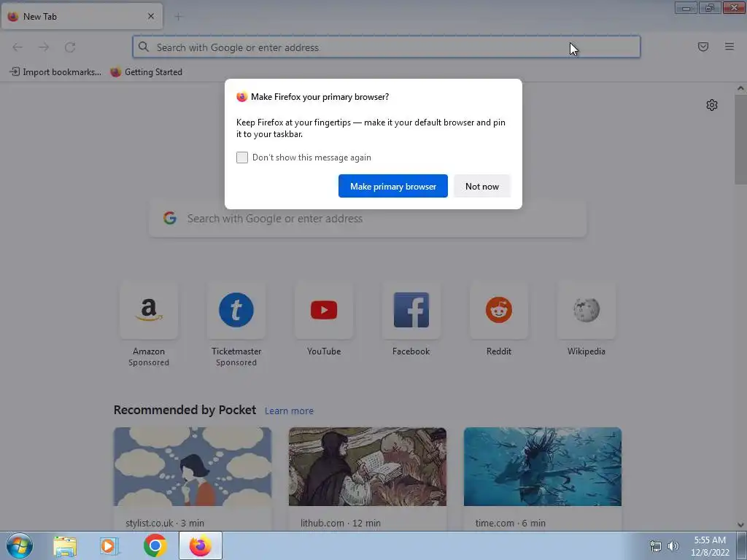The width and height of the screenshot is (747, 560).
Task: Open the stylist.co.uk Pocket story thumbnail
Action: coord(193,467)
